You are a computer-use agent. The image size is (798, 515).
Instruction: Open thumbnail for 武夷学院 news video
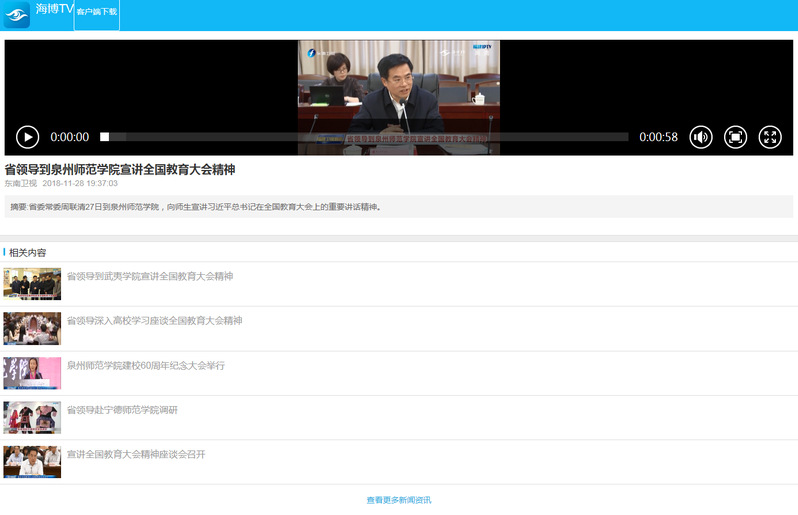pyautogui.click(x=32, y=284)
